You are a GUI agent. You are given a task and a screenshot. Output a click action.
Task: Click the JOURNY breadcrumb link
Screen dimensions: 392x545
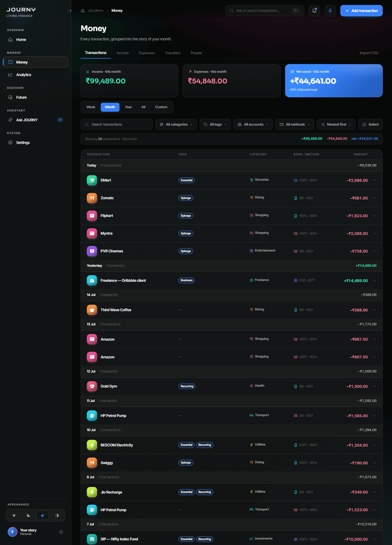(x=95, y=11)
